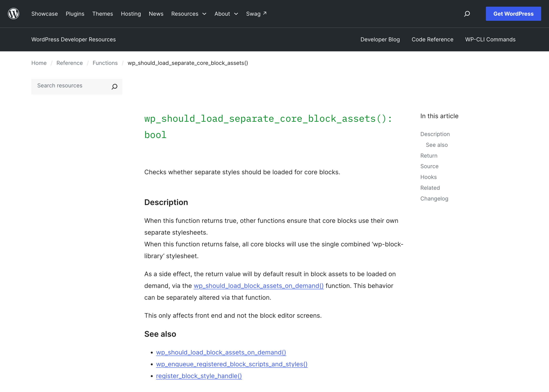Jump to Return section in contents
Viewport: 549px width, 392px height.
coord(429,156)
